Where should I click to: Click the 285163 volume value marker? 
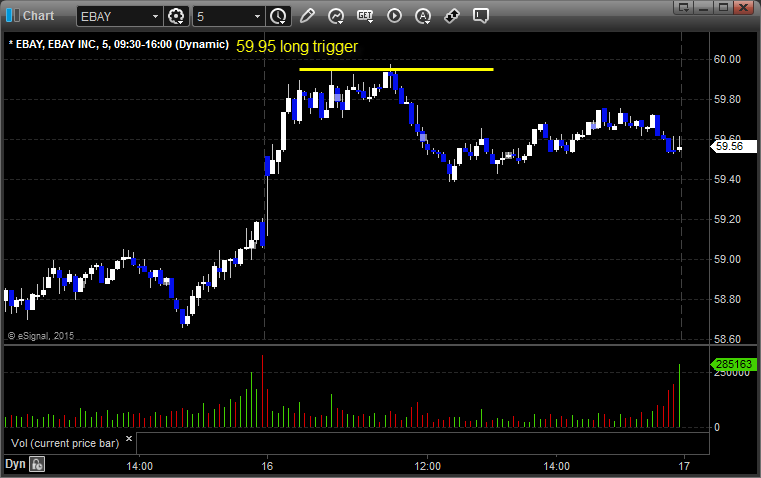click(733, 364)
